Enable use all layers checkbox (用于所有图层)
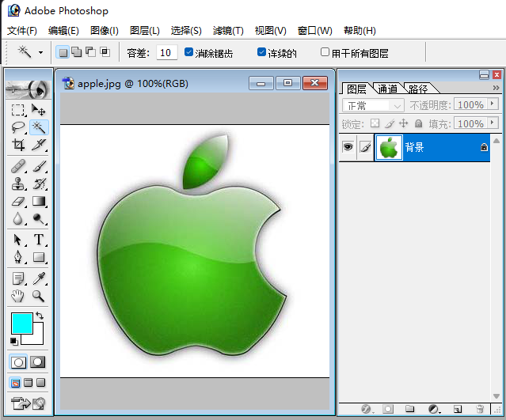 tap(325, 52)
